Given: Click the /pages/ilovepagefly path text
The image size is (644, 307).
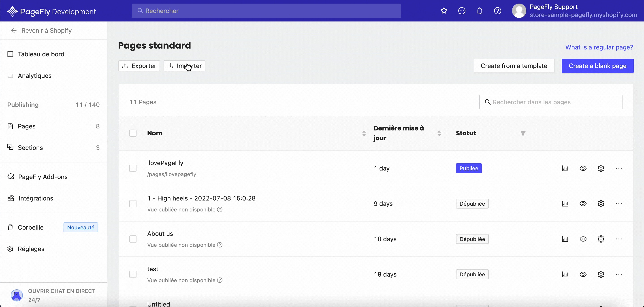Looking at the screenshot, I should (172, 174).
